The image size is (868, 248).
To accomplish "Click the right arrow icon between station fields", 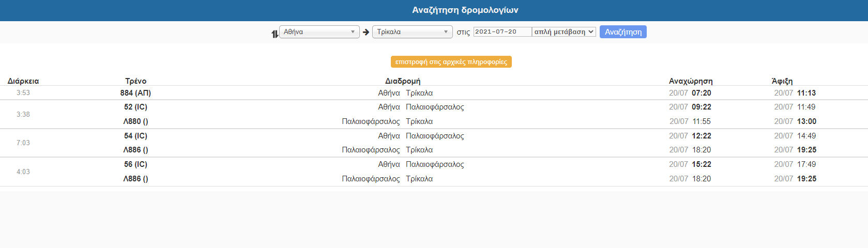I will pyautogui.click(x=366, y=32).
